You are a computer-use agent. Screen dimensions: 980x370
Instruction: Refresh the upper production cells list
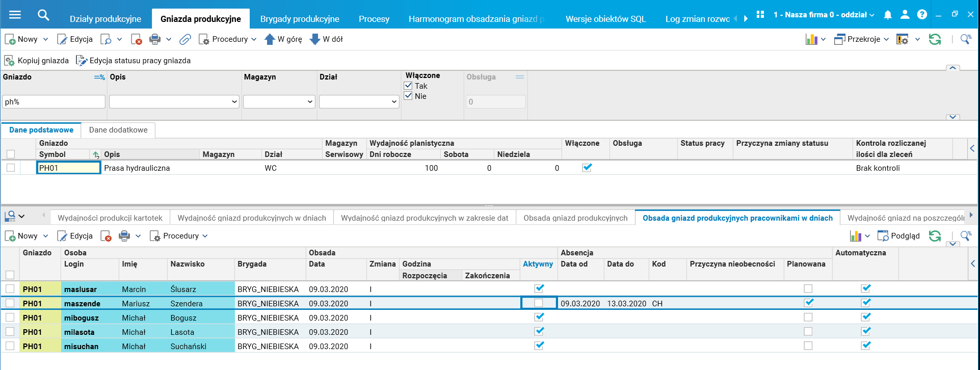click(935, 39)
